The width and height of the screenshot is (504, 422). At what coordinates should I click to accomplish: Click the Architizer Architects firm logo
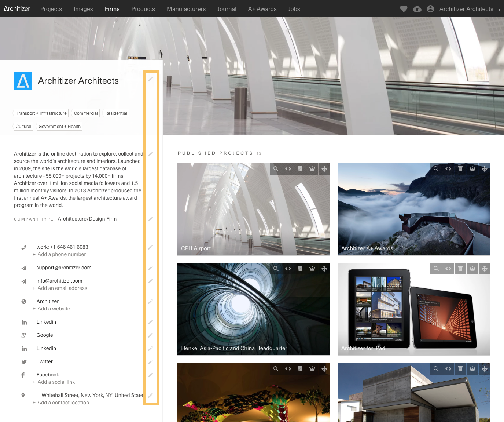pyautogui.click(x=23, y=81)
